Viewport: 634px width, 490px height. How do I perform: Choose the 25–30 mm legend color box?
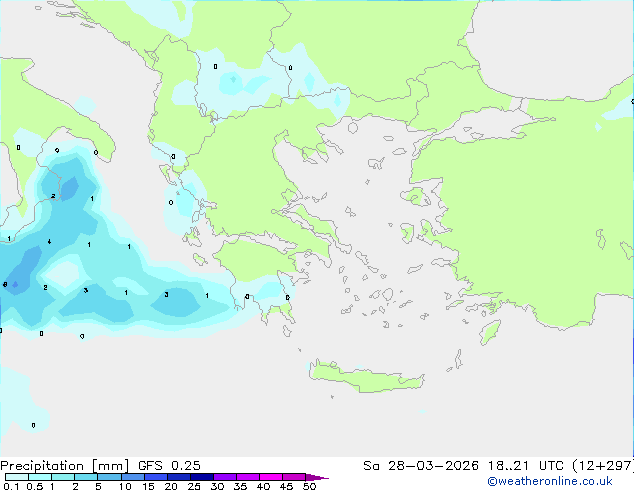point(201,477)
